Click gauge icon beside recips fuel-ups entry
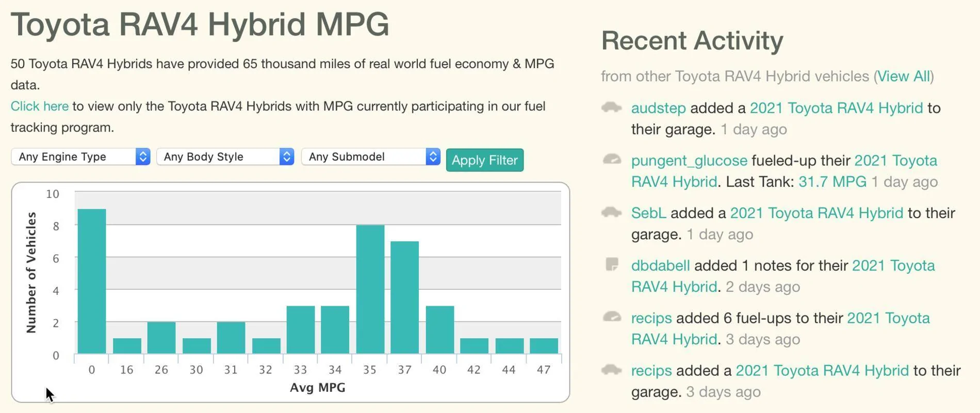 click(x=612, y=317)
